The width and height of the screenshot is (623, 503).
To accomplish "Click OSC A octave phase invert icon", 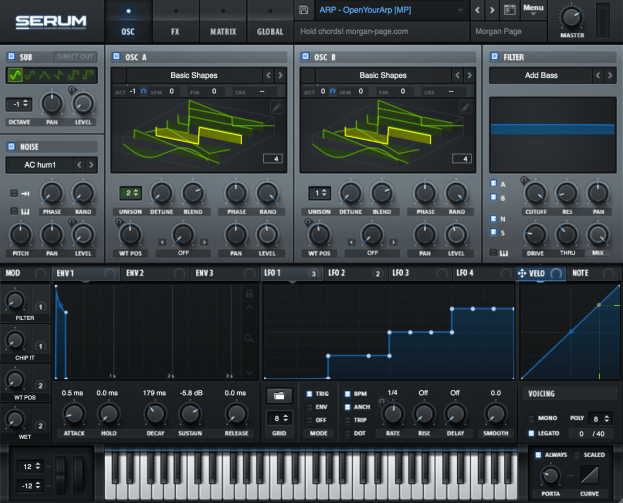I will (x=143, y=91).
